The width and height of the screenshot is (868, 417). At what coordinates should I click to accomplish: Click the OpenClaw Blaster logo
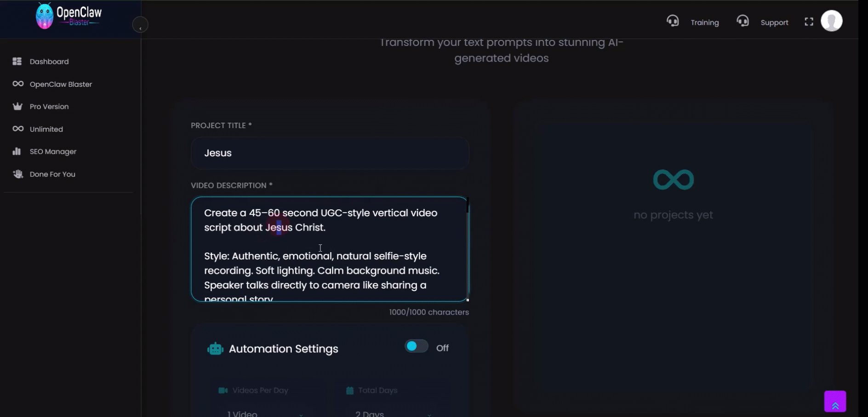click(69, 17)
